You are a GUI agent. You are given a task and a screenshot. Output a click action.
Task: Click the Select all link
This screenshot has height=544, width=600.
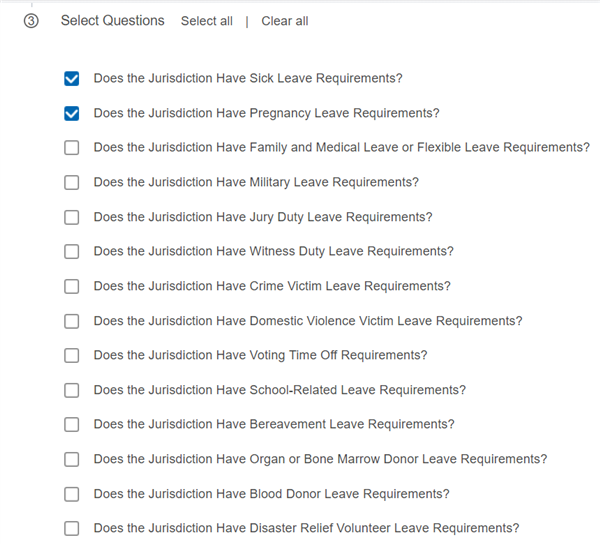tap(207, 21)
